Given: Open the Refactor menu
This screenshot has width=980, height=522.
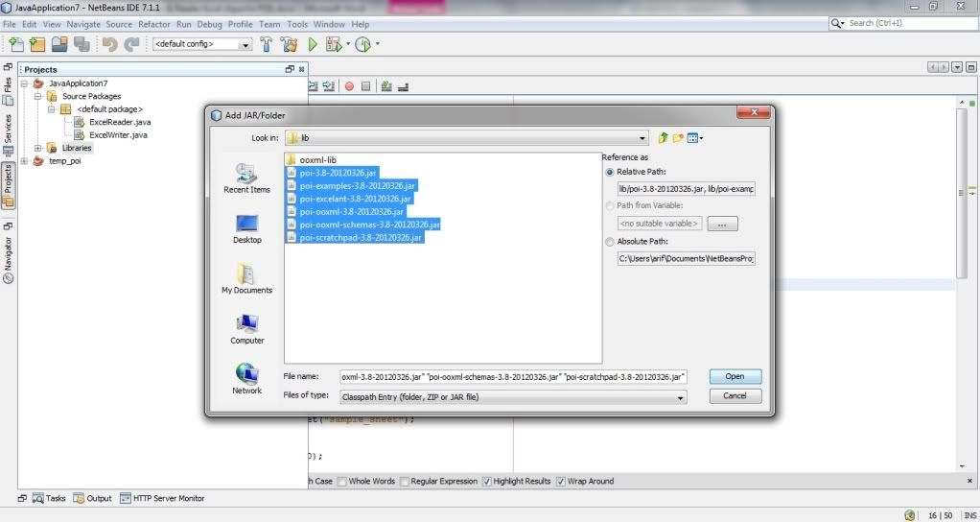Looking at the screenshot, I should (x=153, y=24).
